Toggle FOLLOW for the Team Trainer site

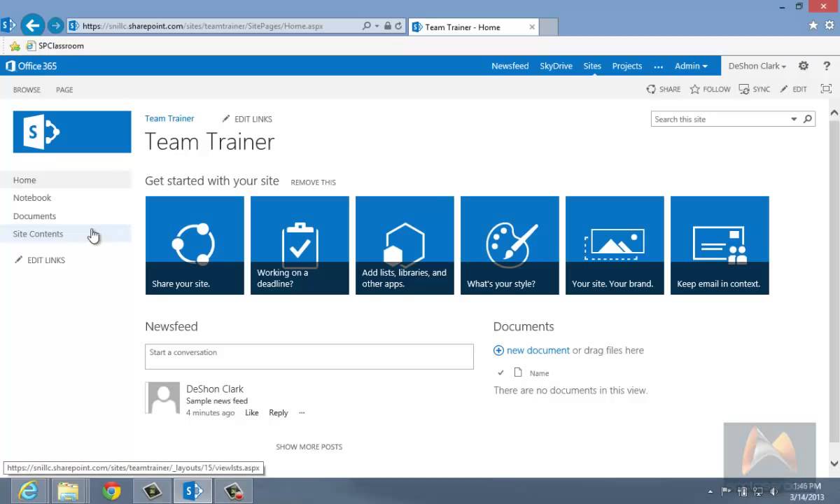point(710,89)
